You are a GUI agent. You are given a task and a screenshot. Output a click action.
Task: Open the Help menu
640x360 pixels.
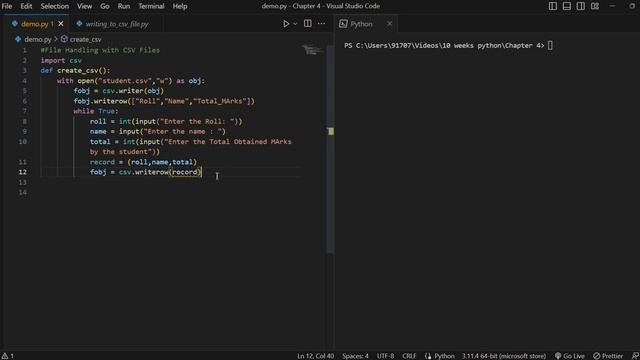coord(180,6)
